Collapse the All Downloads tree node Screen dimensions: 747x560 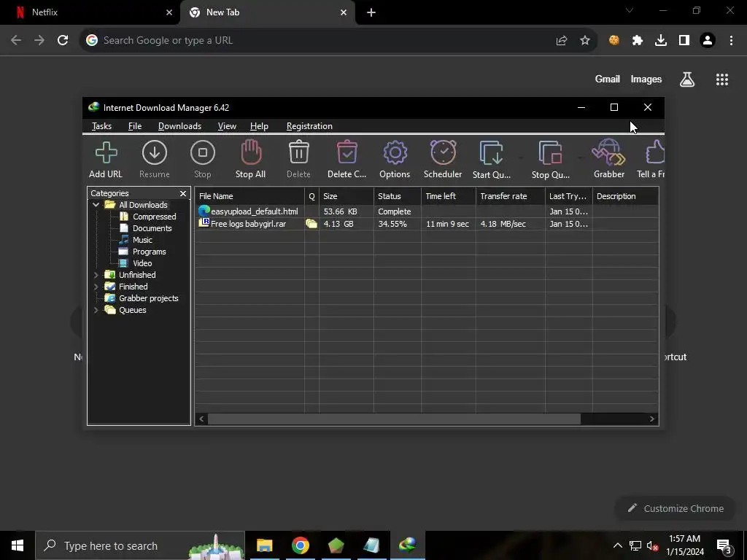pyautogui.click(x=96, y=205)
